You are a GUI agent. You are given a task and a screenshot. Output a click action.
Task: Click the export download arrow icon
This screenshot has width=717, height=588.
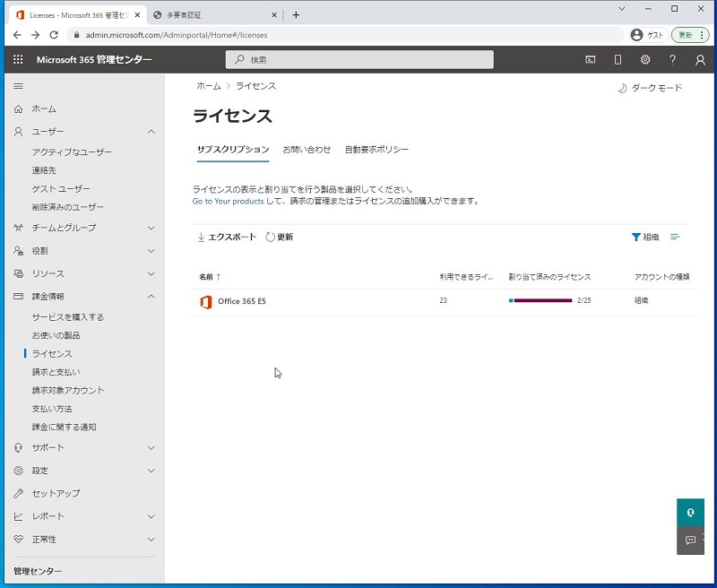[201, 237]
